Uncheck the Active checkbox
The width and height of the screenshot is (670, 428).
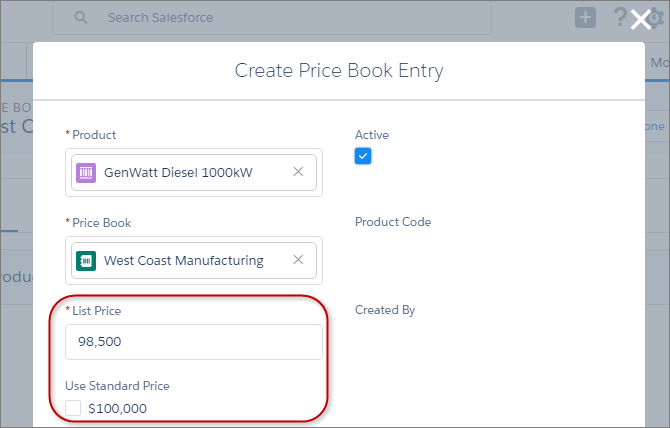pyautogui.click(x=363, y=156)
